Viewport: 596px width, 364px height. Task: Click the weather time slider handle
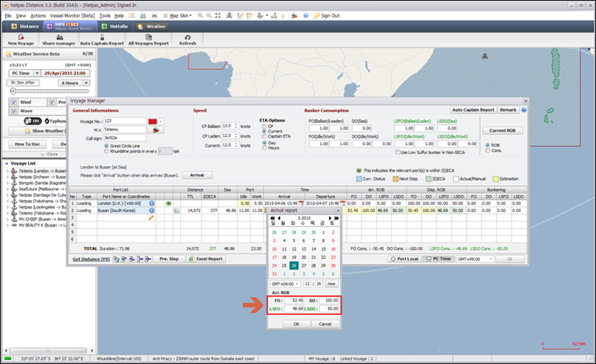click(13, 92)
